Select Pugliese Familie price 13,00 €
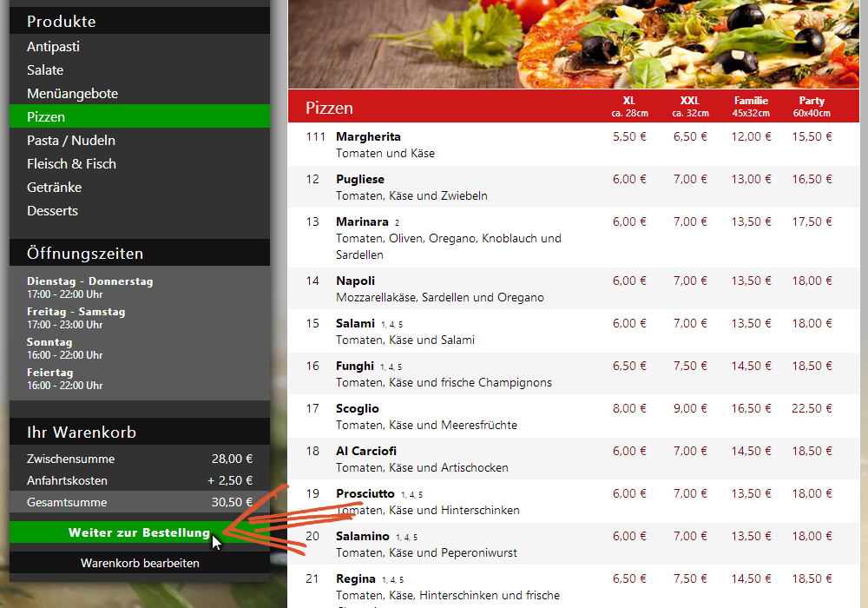Image resolution: width=868 pixels, height=608 pixels. pos(751,180)
